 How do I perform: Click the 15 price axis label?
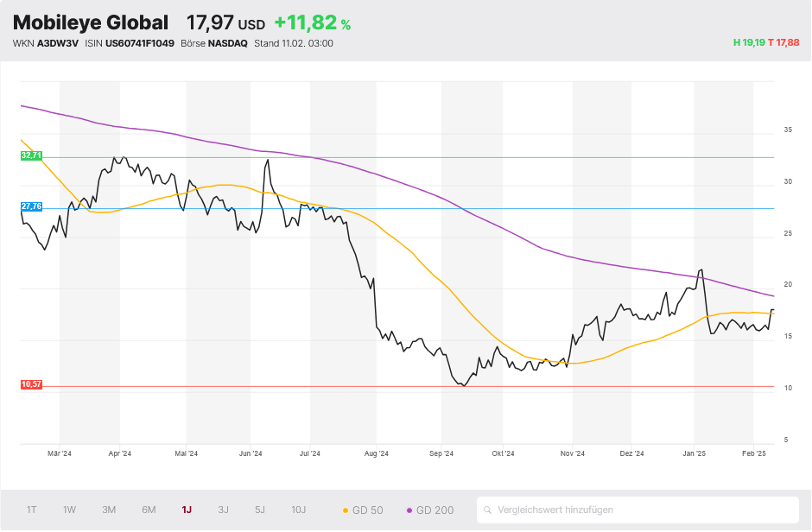(x=788, y=336)
